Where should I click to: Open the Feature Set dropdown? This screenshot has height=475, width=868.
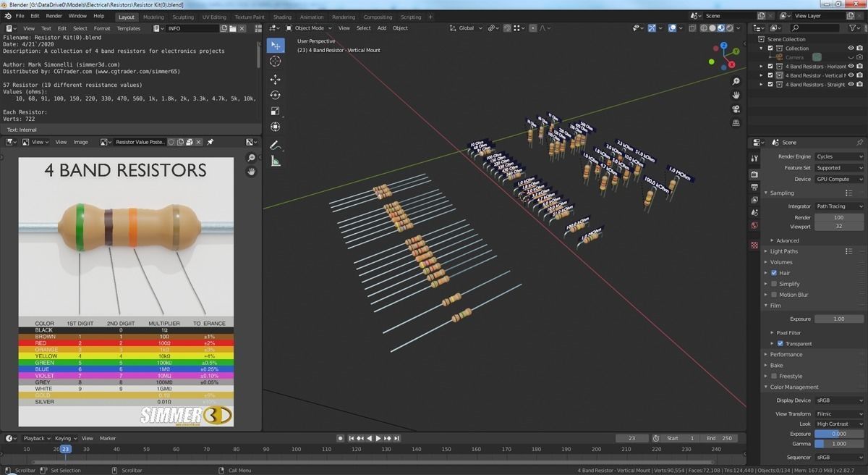839,168
